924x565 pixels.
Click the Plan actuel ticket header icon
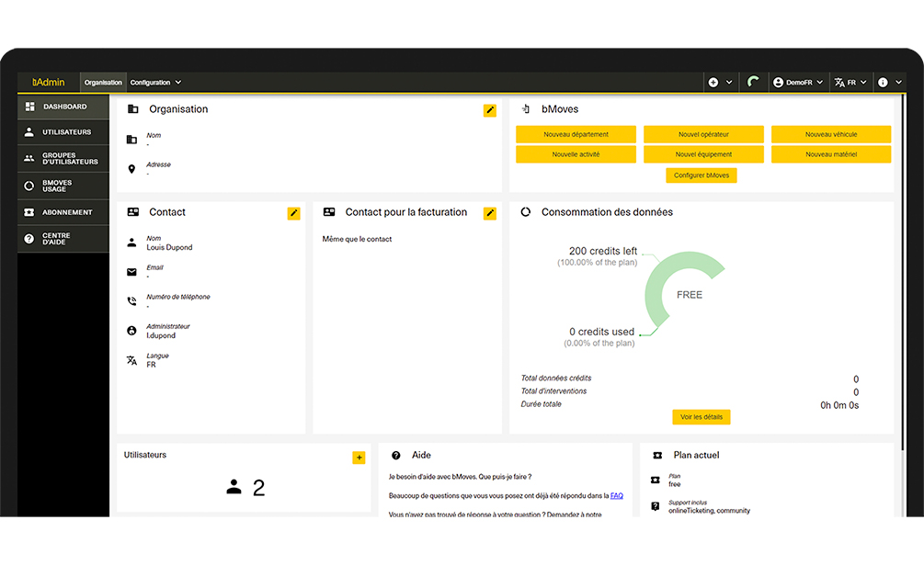click(657, 455)
